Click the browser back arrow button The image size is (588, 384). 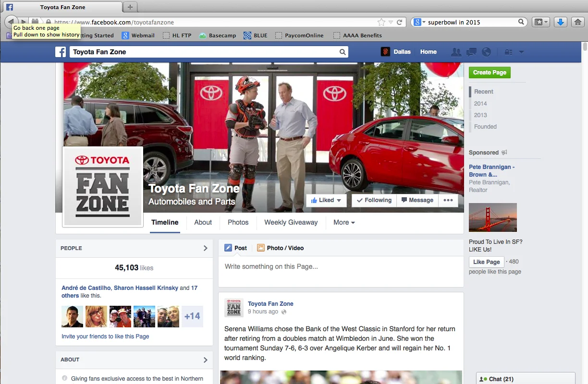[x=11, y=22]
